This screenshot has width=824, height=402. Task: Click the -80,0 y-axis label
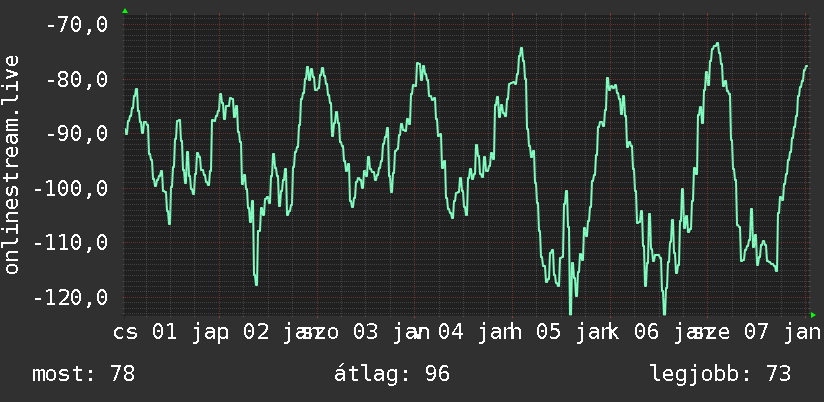coord(77,79)
